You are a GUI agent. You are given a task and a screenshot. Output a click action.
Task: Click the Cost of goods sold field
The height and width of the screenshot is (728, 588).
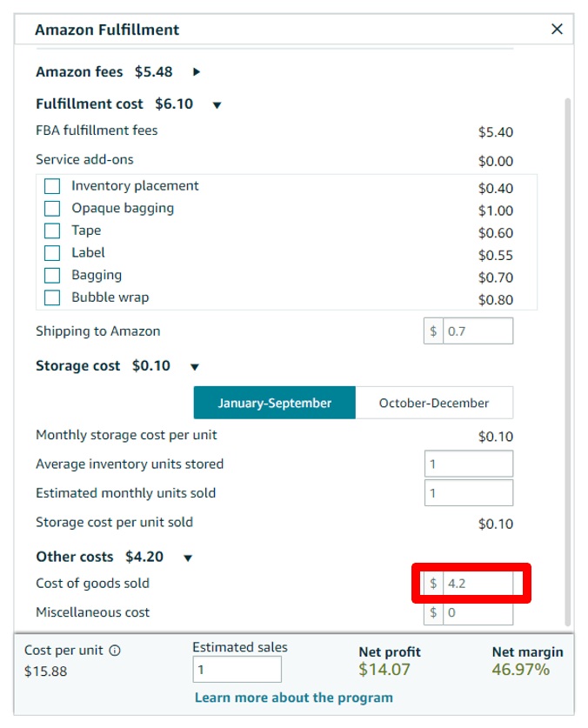click(x=477, y=584)
